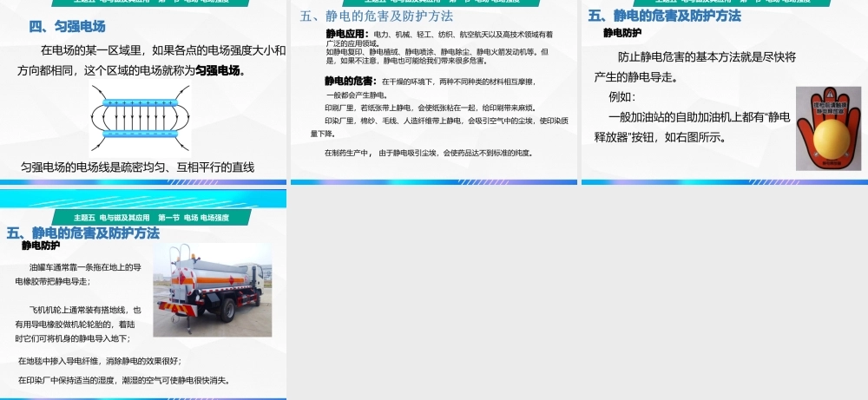Click the sentence beginning 飞机机轮上通常装有搭地线

click(x=85, y=311)
